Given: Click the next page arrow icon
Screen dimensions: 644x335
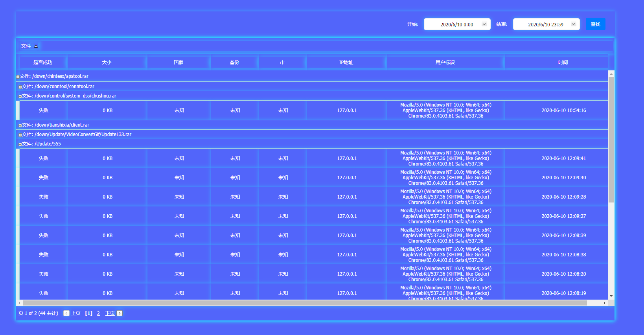Looking at the screenshot, I should click(120, 313).
